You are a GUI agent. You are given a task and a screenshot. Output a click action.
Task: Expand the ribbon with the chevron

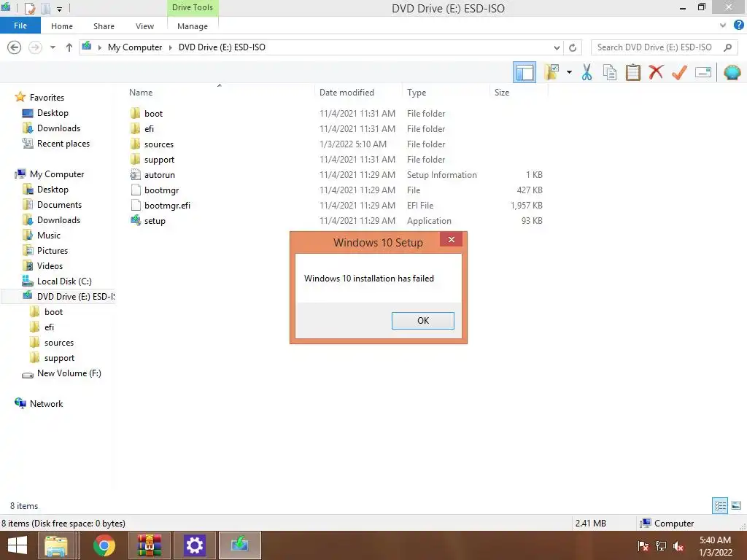[x=723, y=26]
